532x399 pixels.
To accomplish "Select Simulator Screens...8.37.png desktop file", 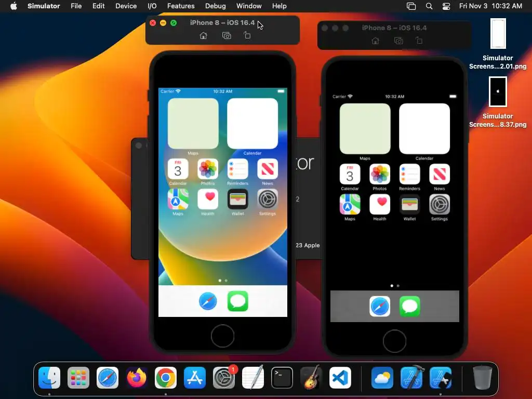I will click(x=498, y=102).
